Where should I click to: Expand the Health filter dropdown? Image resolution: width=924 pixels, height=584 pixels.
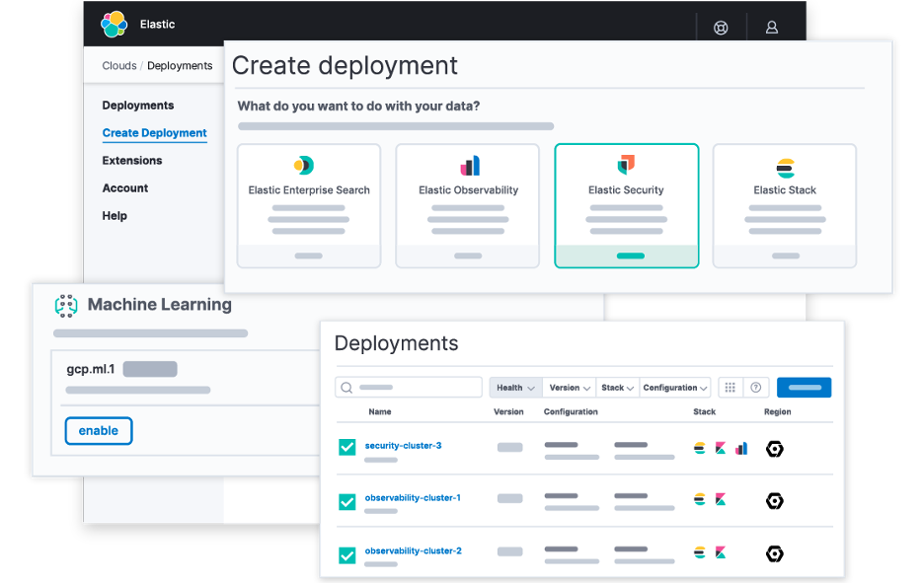(516, 388)
